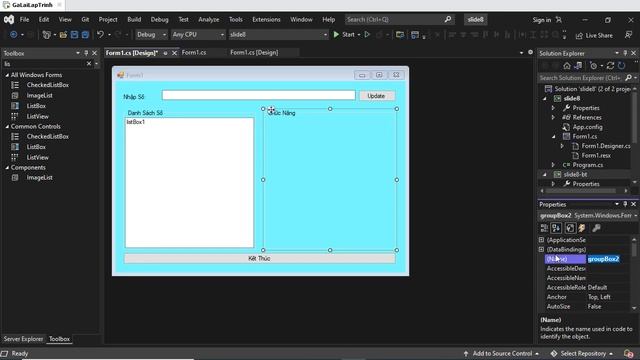Click the Property Pages wrench icon
Screen dimensions: 640x360
point(596,228)
